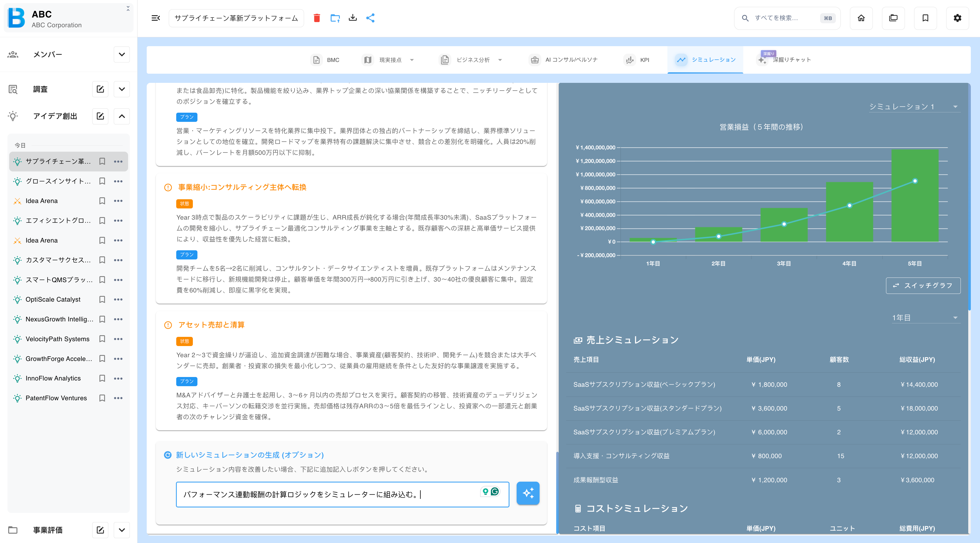Viewport: 980px width, 543px height.
Task: Click the simulation improvement text input field
Action: [x=342, y=494]
